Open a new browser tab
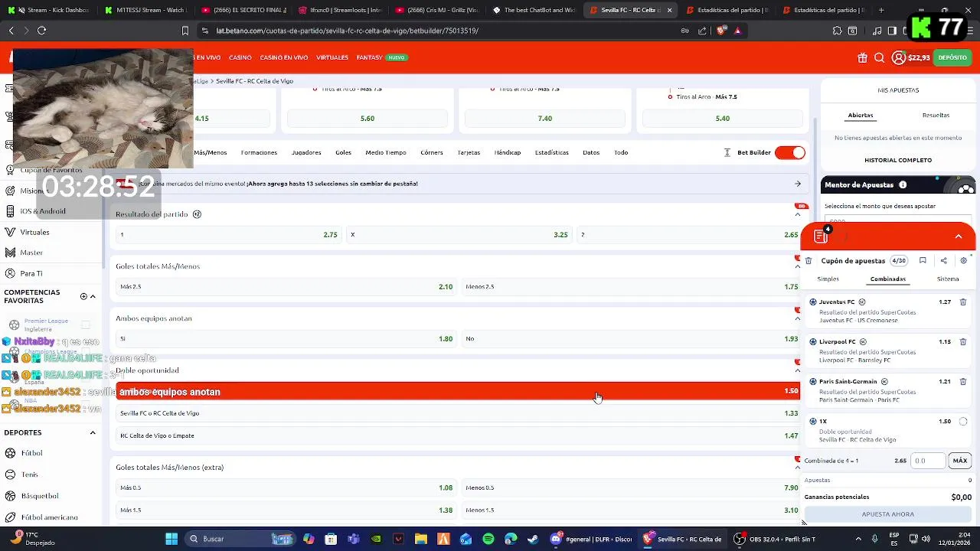Viewport: 980px width, 551px height. click(881, 10)
